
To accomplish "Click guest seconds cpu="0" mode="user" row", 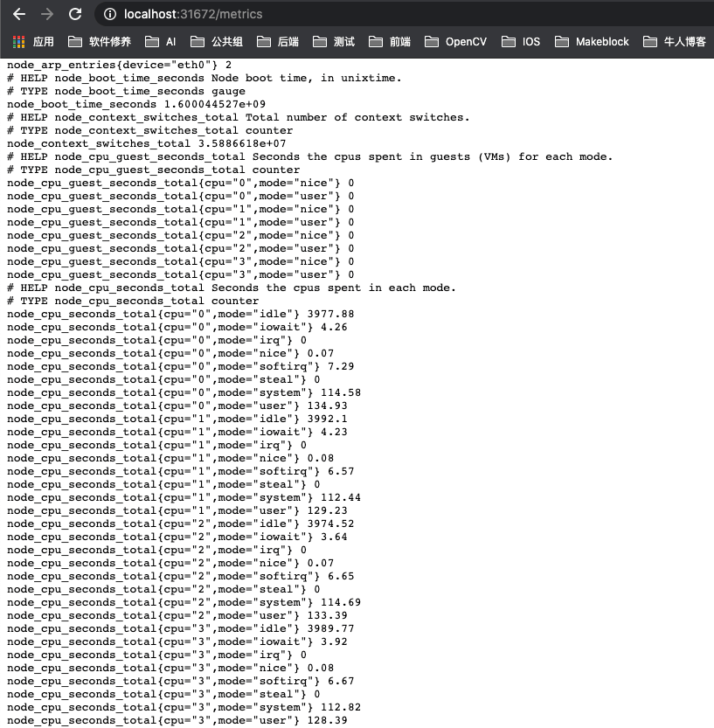I will pyautogui.click(x=181, y=196).
